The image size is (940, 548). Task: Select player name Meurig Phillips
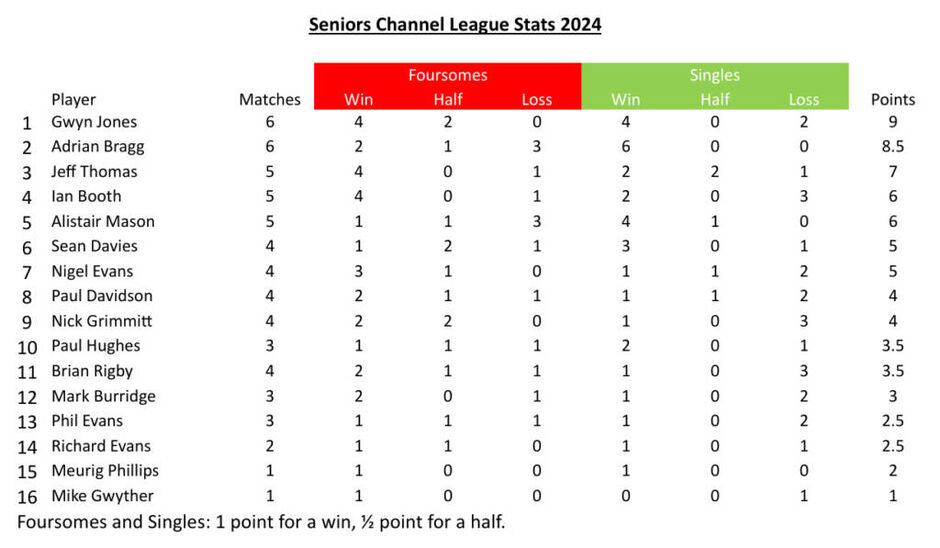(105, 470)
